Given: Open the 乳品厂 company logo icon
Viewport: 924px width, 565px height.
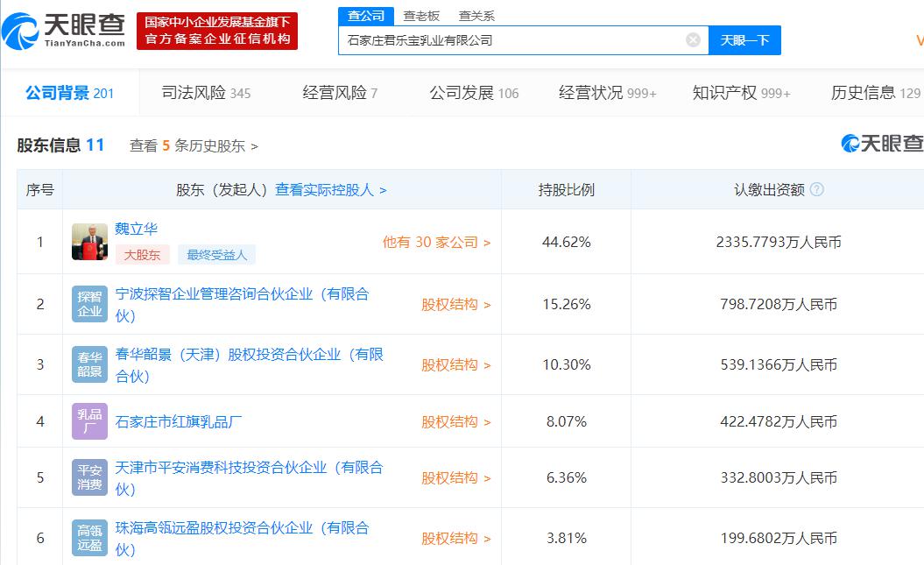Looking at the screenshot, I should pyautogui.click(x=89, y=421).
